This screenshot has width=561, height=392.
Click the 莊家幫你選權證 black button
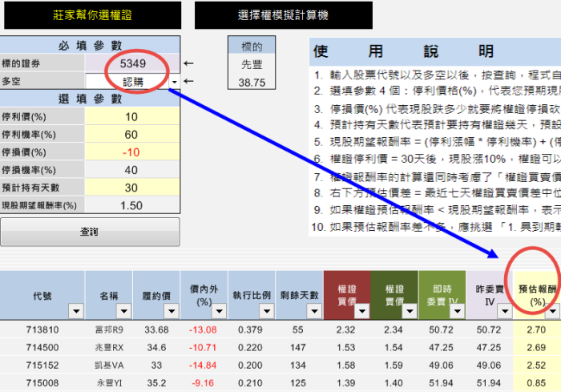point(92,15)
